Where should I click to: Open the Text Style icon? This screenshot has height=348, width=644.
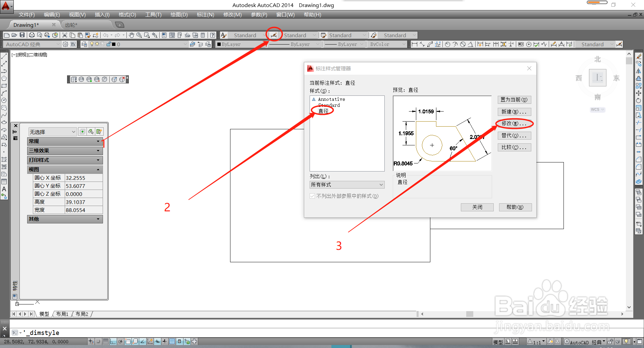(x=224, y=35)
